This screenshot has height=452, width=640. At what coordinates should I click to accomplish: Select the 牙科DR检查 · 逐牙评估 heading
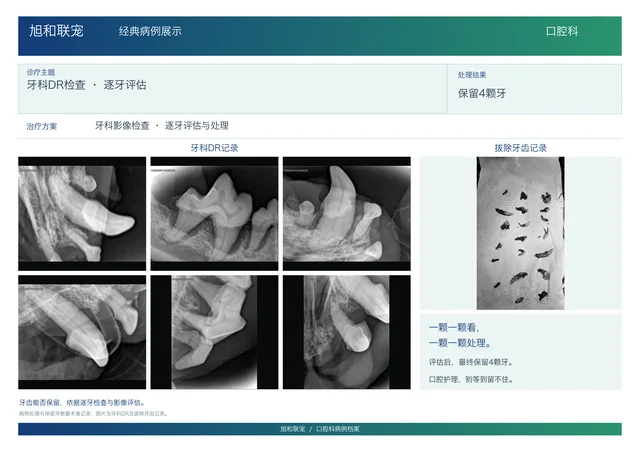tap(87, 85)
